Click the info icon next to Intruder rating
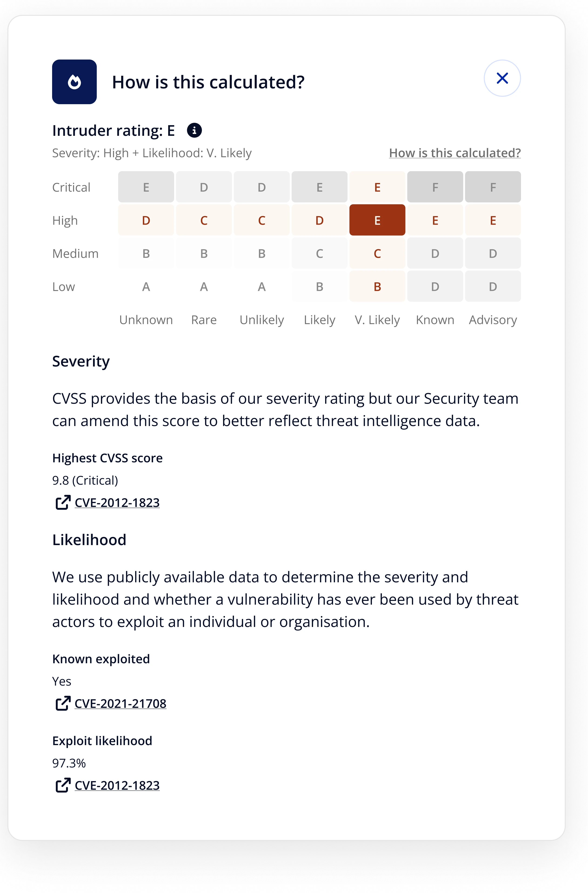Viewport: 588px width, 893px height. [195, 130]
